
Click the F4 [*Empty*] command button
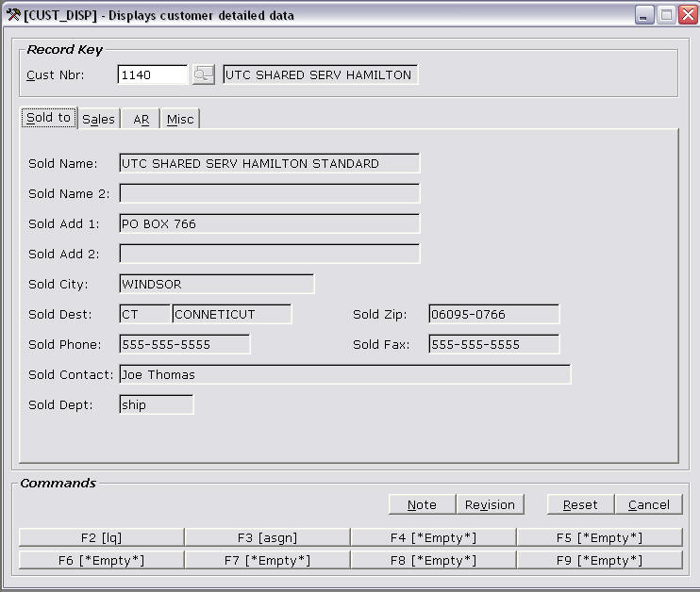pos(433,537)
